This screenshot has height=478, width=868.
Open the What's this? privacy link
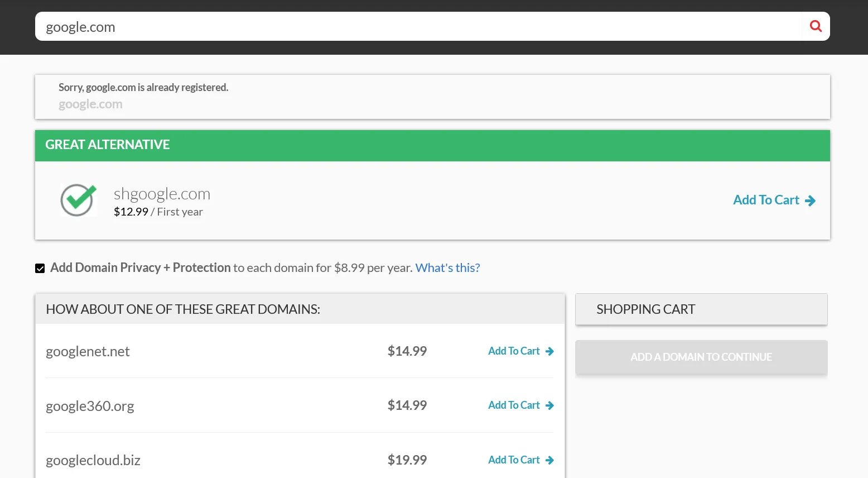point(447,267)
